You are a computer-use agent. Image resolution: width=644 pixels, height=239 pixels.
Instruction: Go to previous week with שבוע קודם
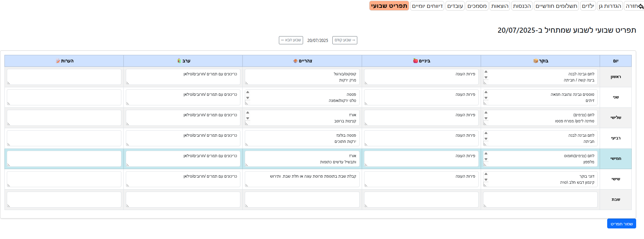[x=345, y=40]
